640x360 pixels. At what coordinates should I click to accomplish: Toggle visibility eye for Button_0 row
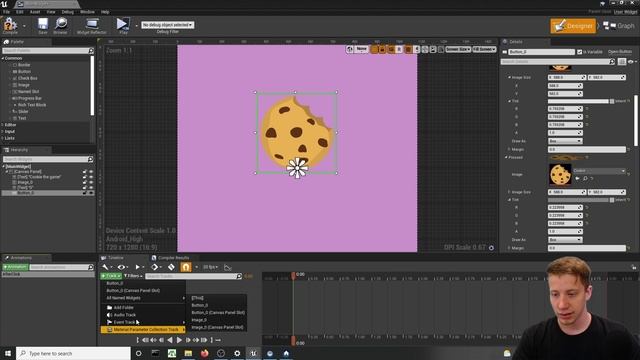pyautogui.click(x=91, y=193)
